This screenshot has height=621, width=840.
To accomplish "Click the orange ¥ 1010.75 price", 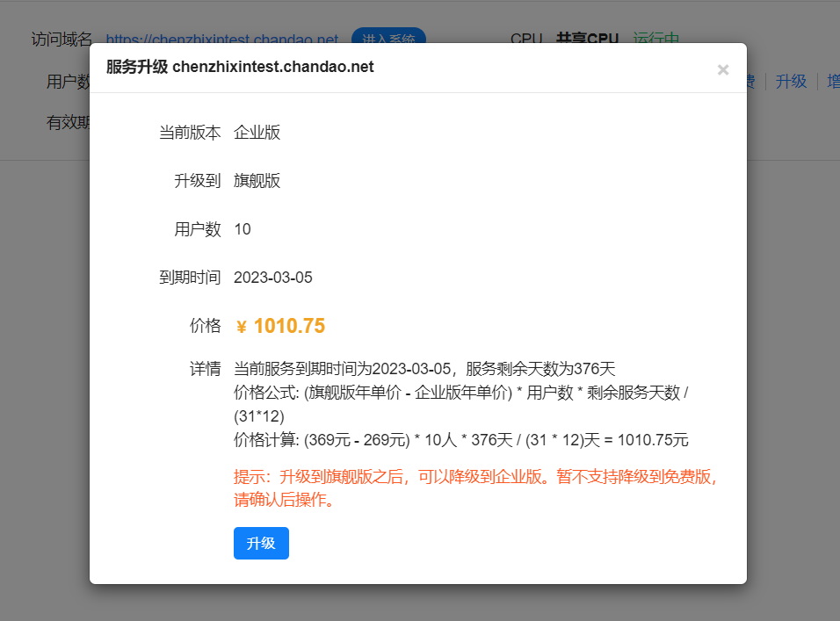I will pos(280,326).
